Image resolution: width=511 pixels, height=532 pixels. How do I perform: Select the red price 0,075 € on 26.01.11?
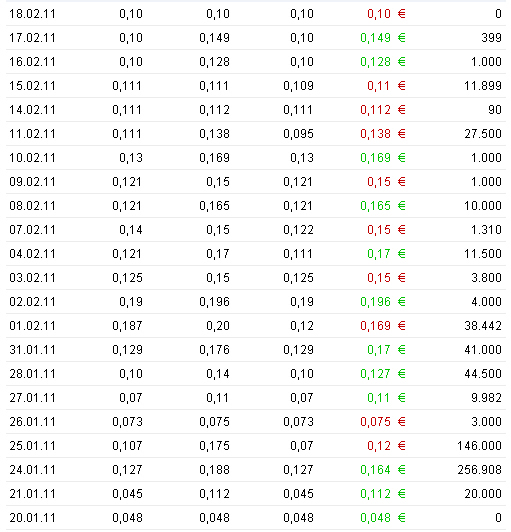coord(383,422)
